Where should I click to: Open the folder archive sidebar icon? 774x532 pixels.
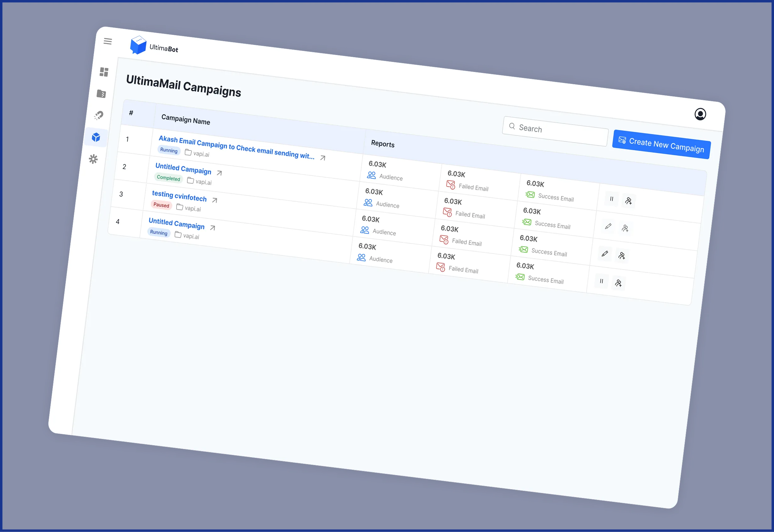click(x=101, y=94)
